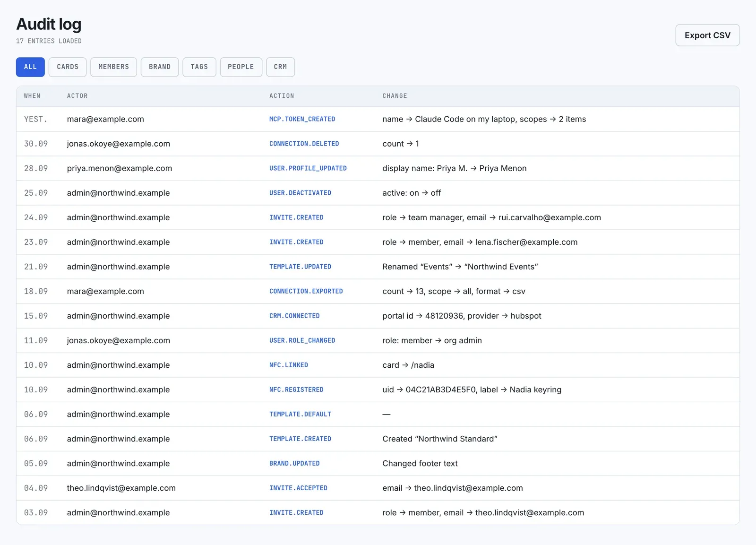
Task: Select TEMPLATE.DEFAULT action text
Action: [300, 414]
